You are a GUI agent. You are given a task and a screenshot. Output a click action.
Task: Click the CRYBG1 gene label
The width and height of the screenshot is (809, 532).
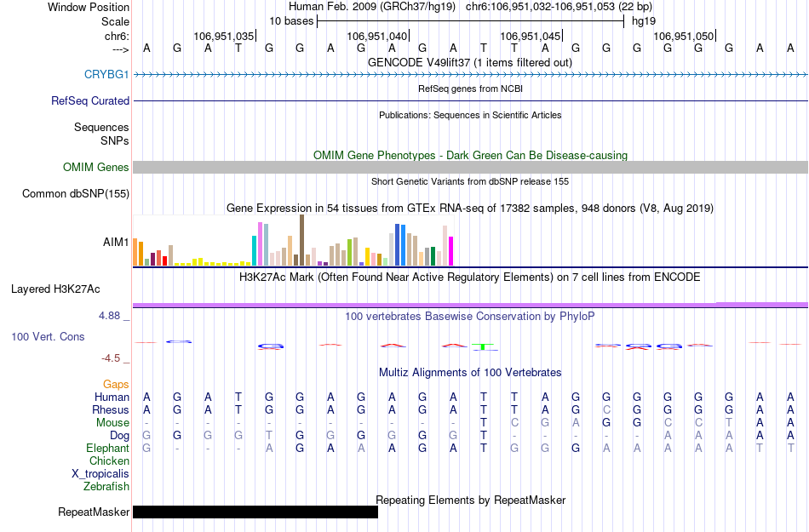106,74
